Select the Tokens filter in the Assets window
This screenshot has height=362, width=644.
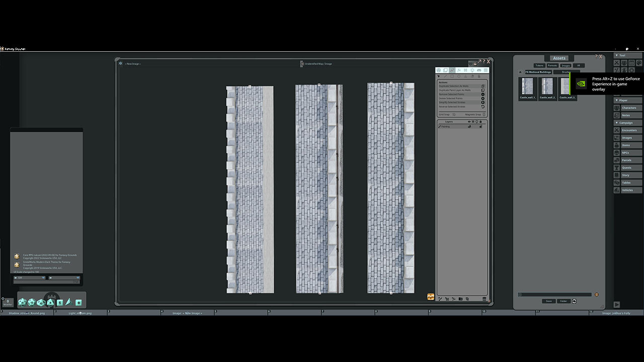539,65
